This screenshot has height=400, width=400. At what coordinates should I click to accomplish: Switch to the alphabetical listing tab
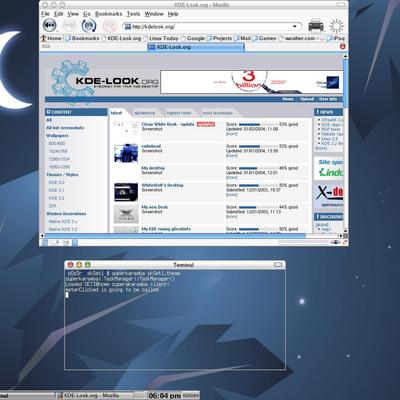tap(145, 113)
